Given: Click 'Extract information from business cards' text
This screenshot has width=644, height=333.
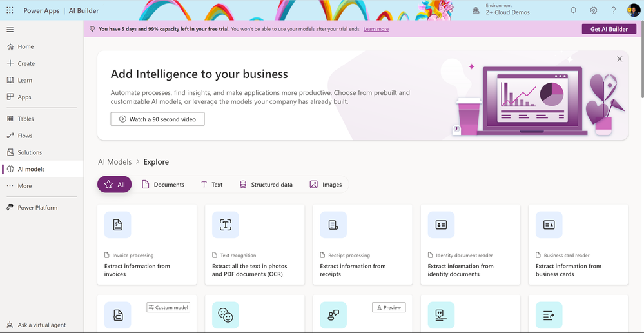Looking at the screenshot, I should (x=569, y=270).
